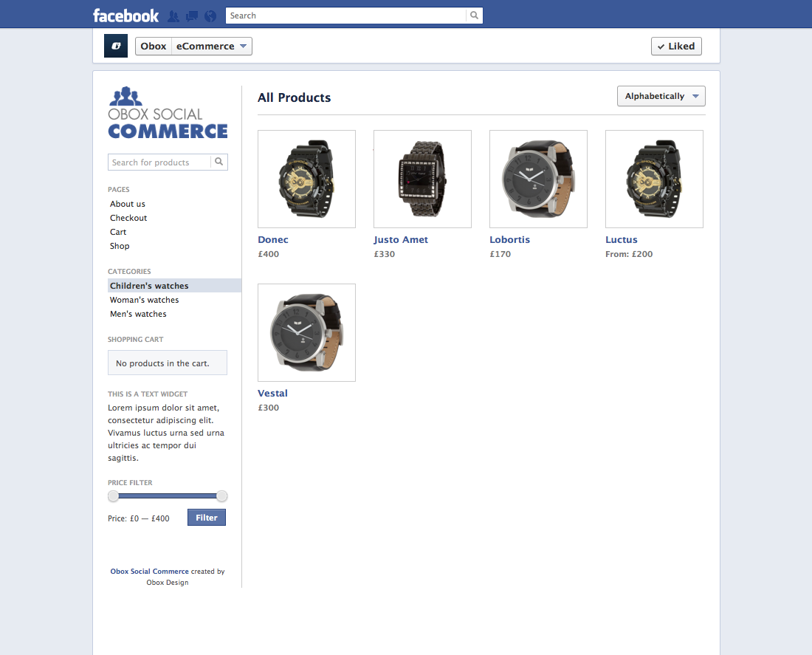This screenshot has width=812, height=655.
Task: Open the friend requests icon
Action: click(173, 15)
